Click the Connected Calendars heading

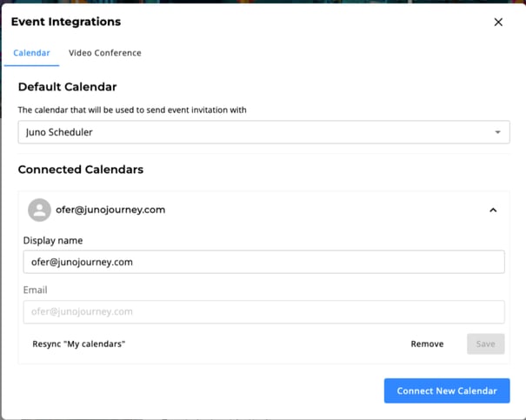(80, 169)
